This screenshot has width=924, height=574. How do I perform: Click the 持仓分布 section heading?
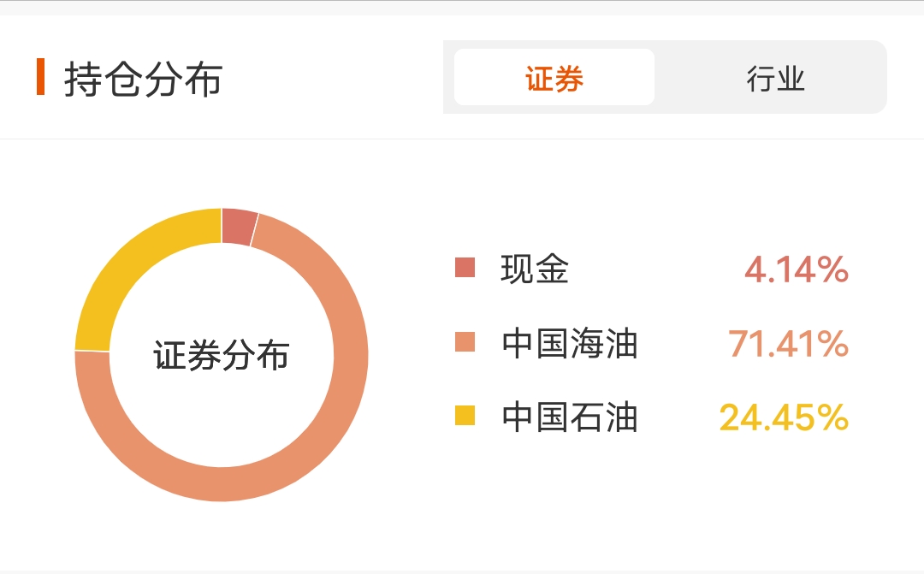(143, 79)
